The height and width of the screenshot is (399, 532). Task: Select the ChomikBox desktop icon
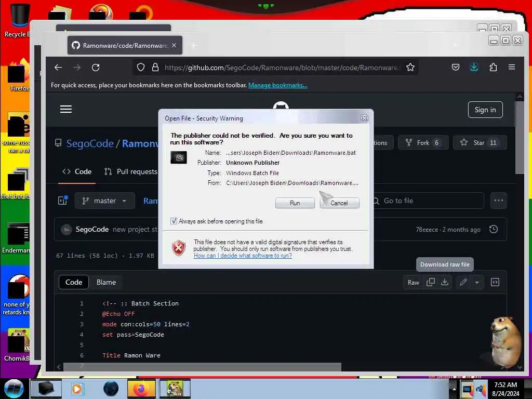pyautogui.click(x=17, y=345)
